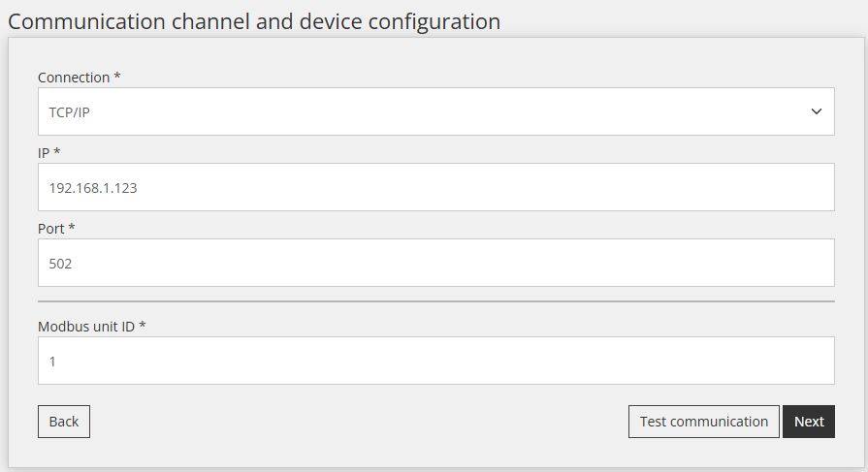Place cursor on the 502 port value
The width and height of the screenshot is (868, 472).
coord(61,264)
